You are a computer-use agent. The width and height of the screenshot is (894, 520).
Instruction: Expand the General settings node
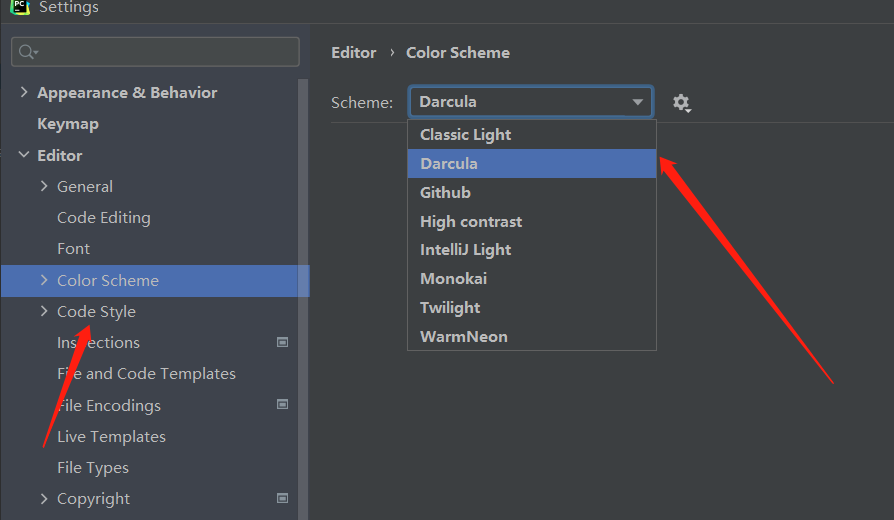(x=44, y=186)
